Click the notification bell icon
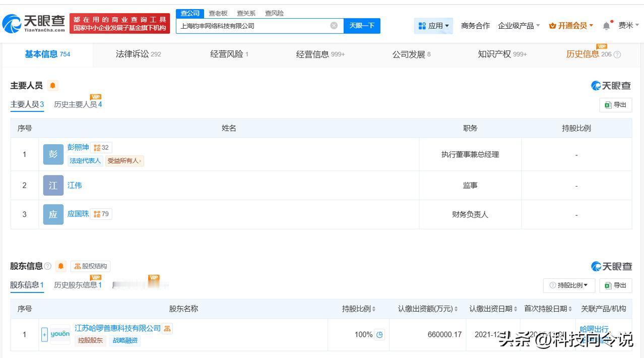The image size is (644, 358). pyautogui.click(x=606, y=26)
